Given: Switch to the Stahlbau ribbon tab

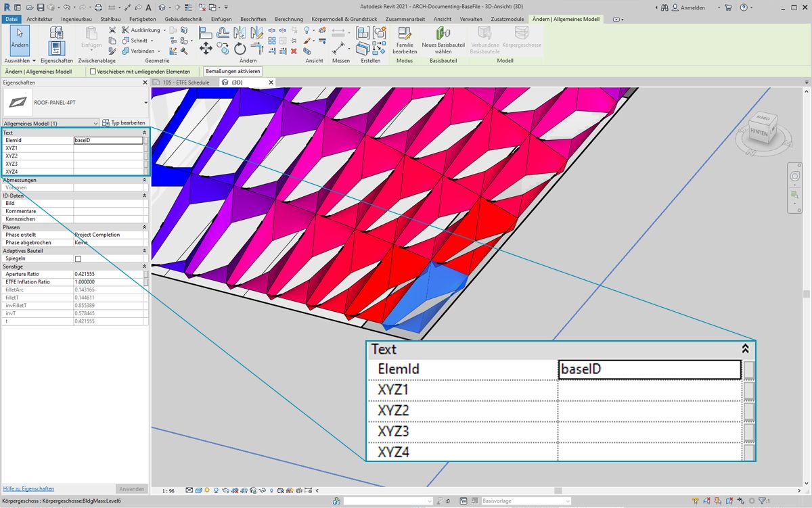Looking at the screenshot, I should click(x=110, y=19).
